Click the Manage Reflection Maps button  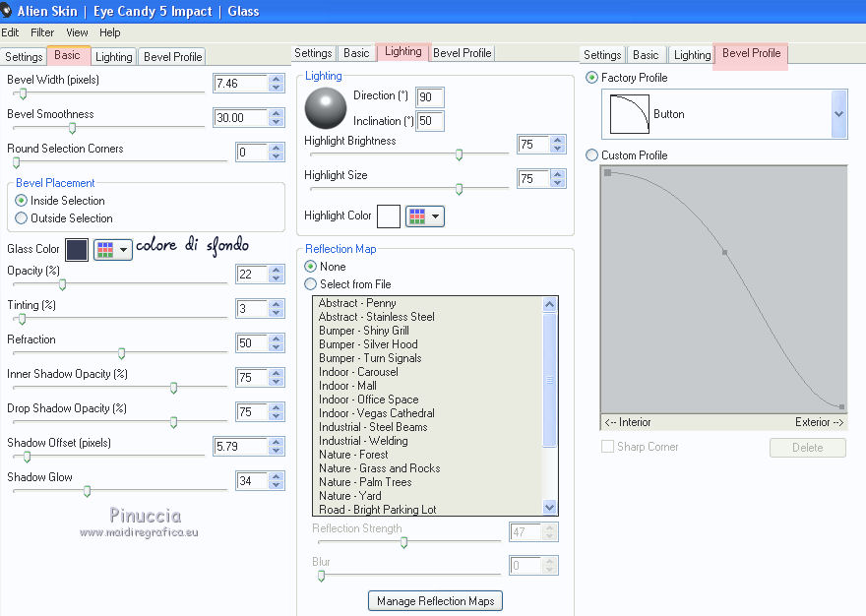pos(435,601)
